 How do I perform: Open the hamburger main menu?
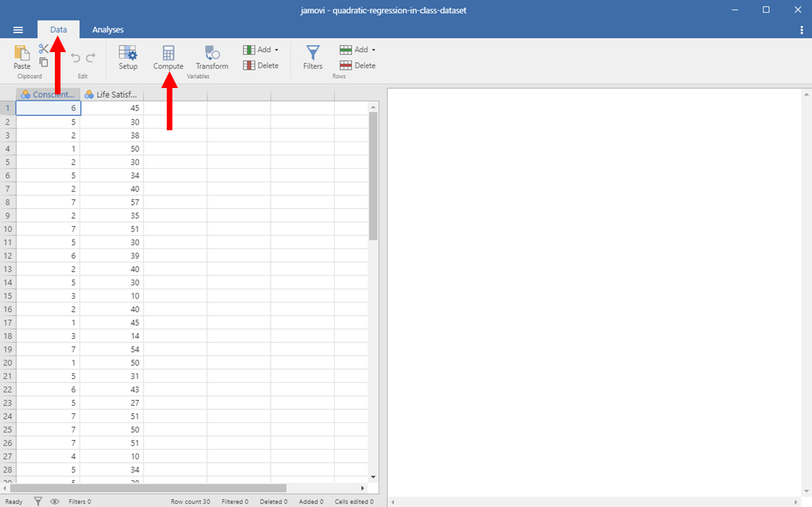point(18,30)
